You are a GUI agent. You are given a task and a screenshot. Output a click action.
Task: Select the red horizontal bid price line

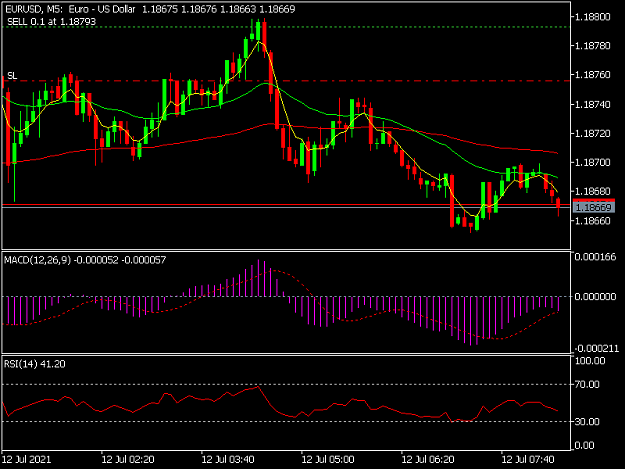coord(286,204)
